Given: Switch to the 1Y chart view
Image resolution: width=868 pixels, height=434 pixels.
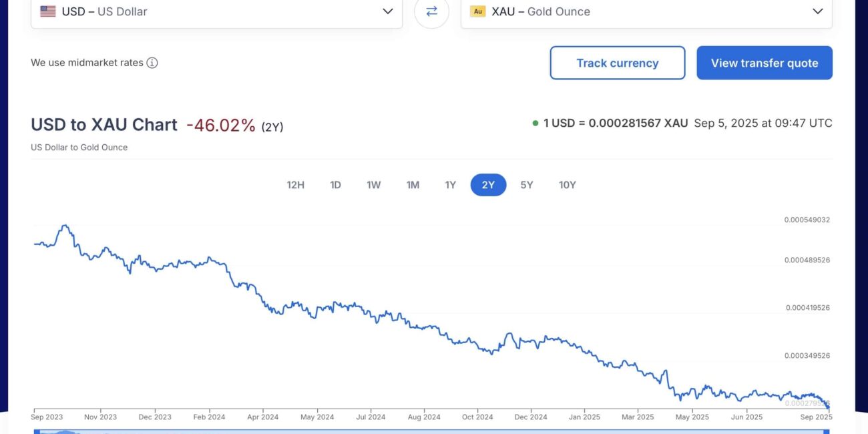Looking at the screenshot, I should pyautogui.click(x=451, y=185).
